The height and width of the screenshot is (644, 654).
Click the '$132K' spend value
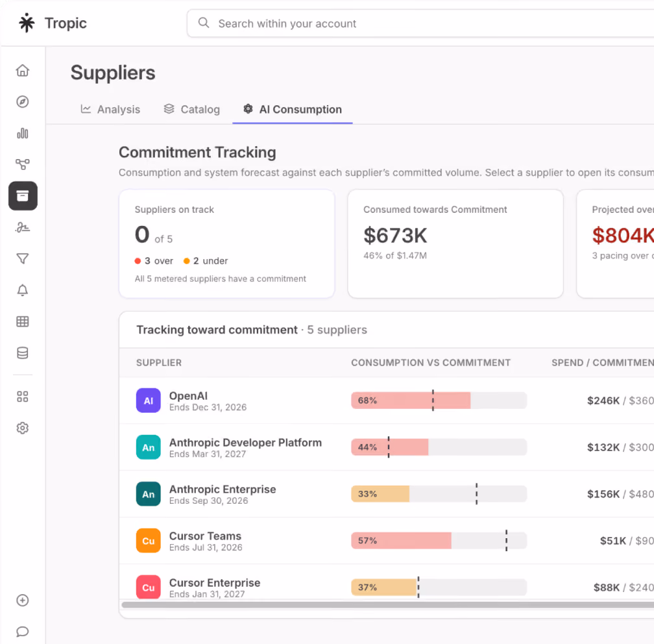pyautogui.click(x=603, y=447)
